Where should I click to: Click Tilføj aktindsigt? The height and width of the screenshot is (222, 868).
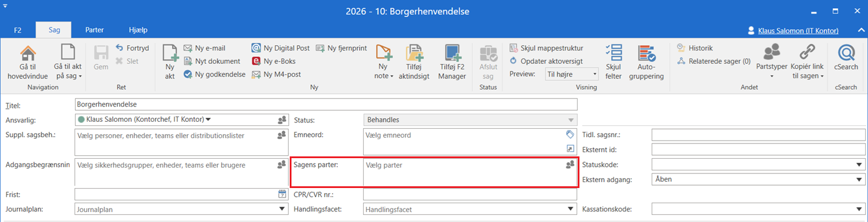tap(415, 62)
